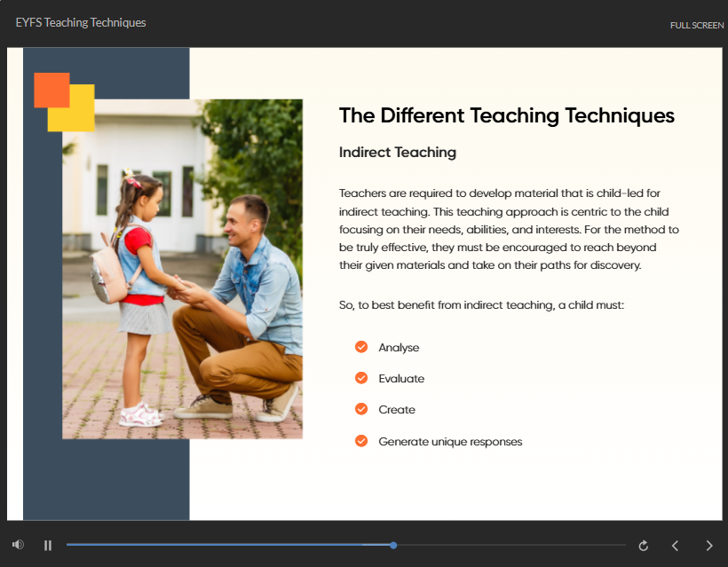The image size is (728, 567).
Task: Click the checkmark icon beside Create
Action: pos(361,409)
